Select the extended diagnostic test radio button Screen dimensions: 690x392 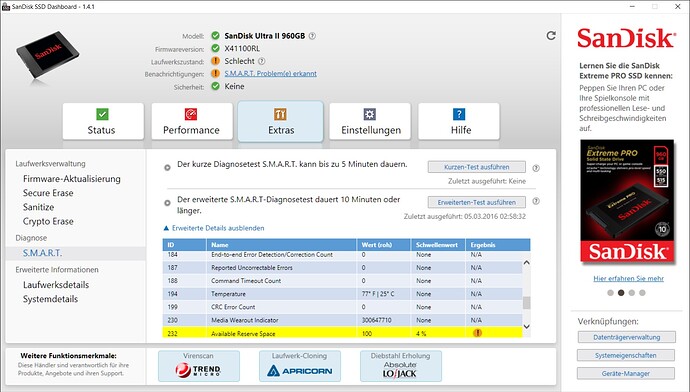(167, 203)
